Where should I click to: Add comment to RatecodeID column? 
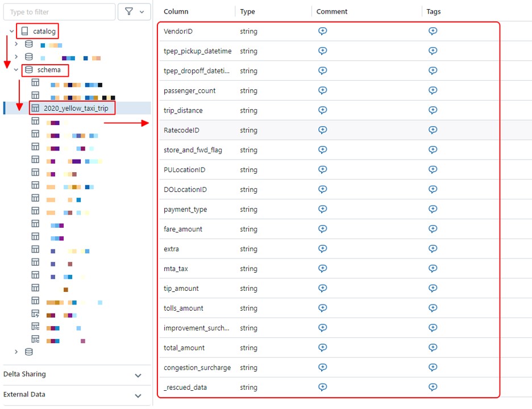[322, 130]
